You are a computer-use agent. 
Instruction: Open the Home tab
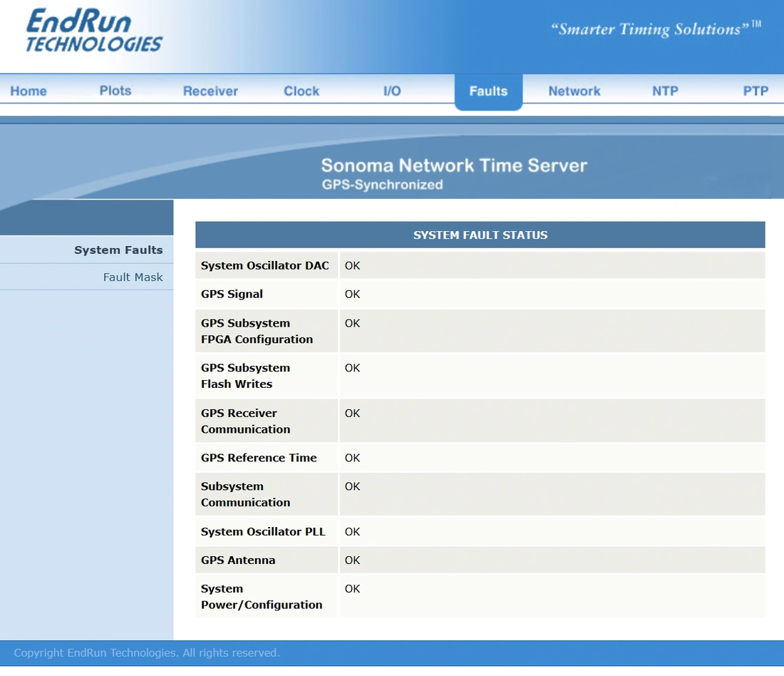click(x=29, y=91)
